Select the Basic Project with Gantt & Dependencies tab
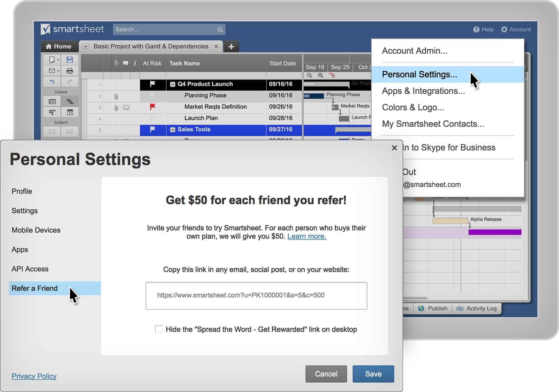 click(x=151, y=46)
